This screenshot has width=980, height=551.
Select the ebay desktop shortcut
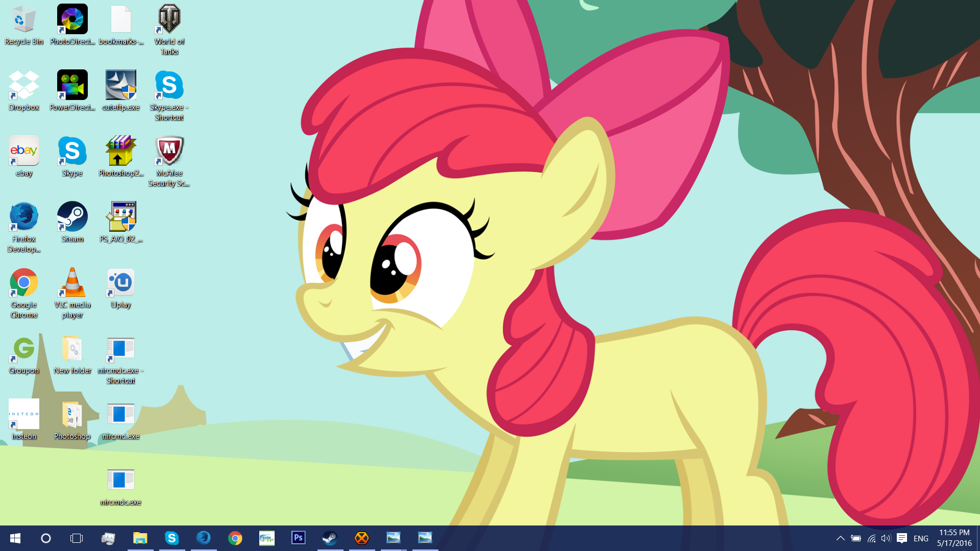point(24,151)
